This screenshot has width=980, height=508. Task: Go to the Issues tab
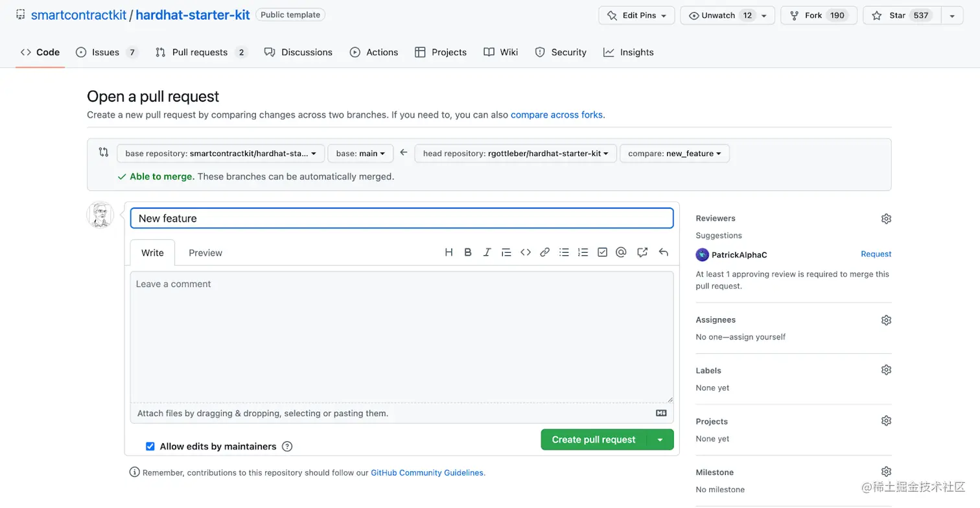pos(107,52)
